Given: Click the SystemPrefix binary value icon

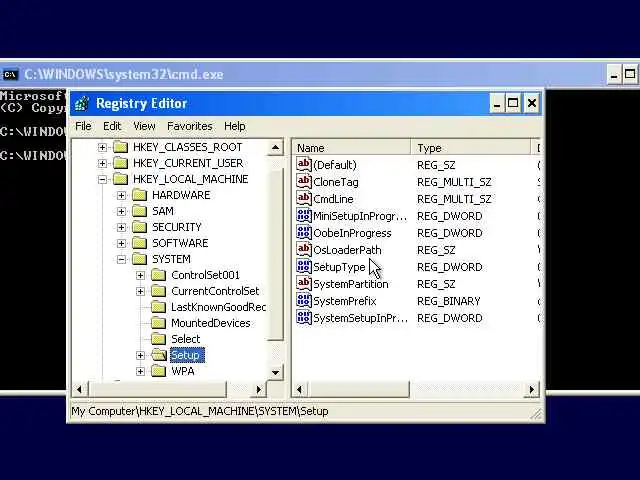Looking at the screenshot, I should [x=304, y=301].
